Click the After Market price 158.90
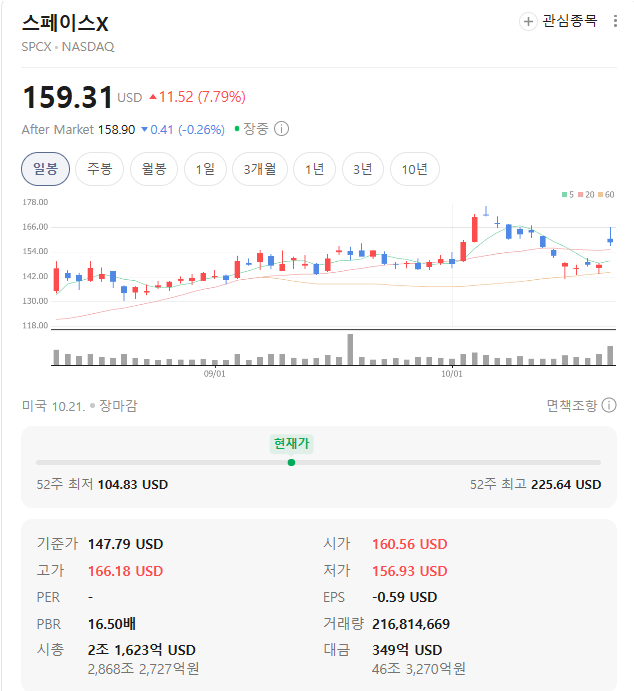This screenshot has width=634, height=691. 116,130
